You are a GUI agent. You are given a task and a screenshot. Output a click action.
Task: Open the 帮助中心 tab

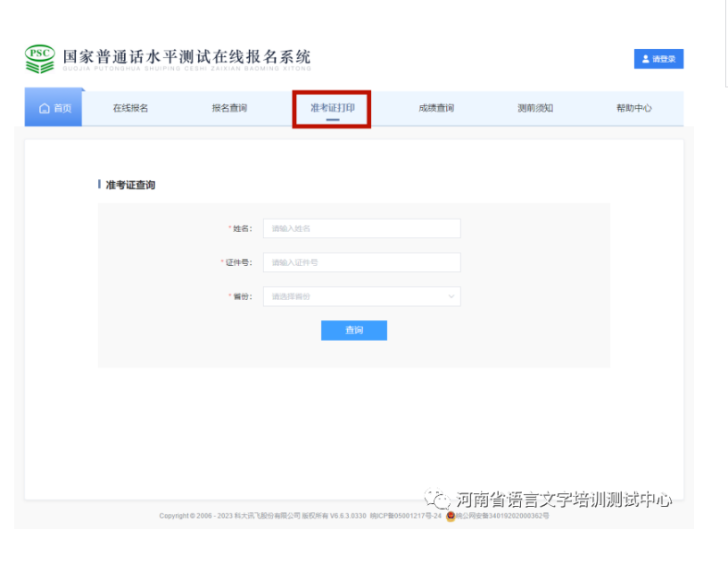[x=633, y=108]
